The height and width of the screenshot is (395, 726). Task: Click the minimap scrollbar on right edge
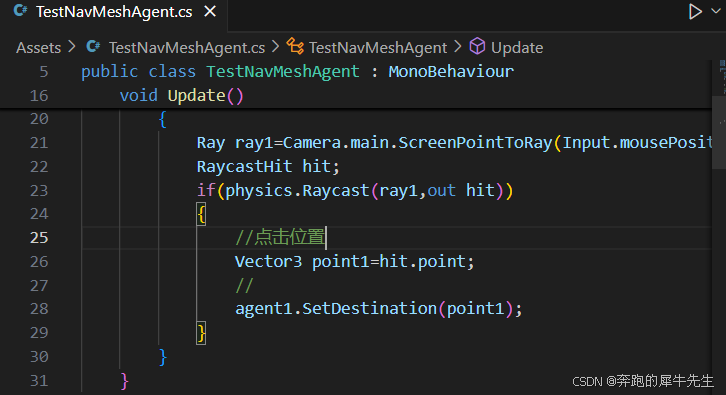coord(720,134)
